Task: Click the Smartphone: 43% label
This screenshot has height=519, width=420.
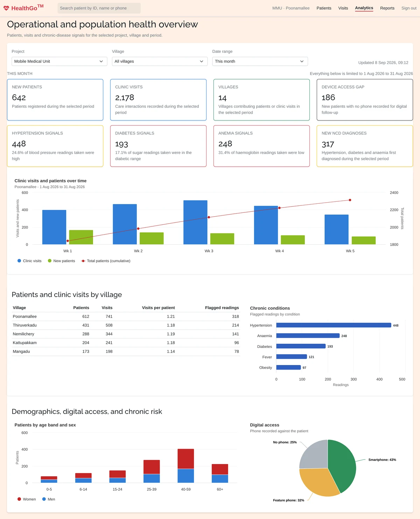Action: tap(382, 460)
